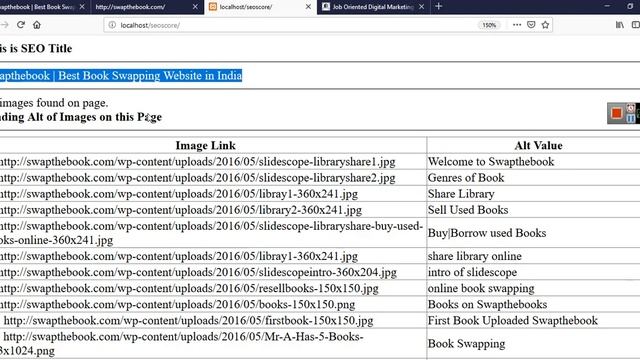The height and width of the screenshot is (360, 640).
Task: Click the slidescope-libraryshare1.jpg image link
Action: [198, 162]
